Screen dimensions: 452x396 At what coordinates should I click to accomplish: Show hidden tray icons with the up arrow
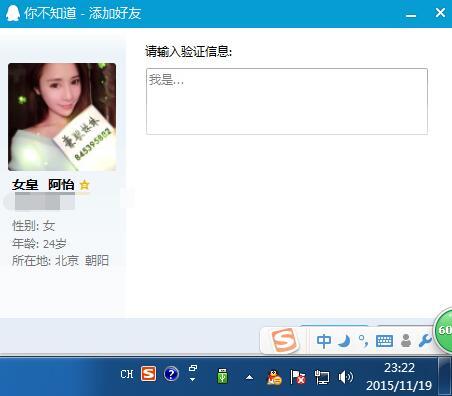click(x=249, y=377)
